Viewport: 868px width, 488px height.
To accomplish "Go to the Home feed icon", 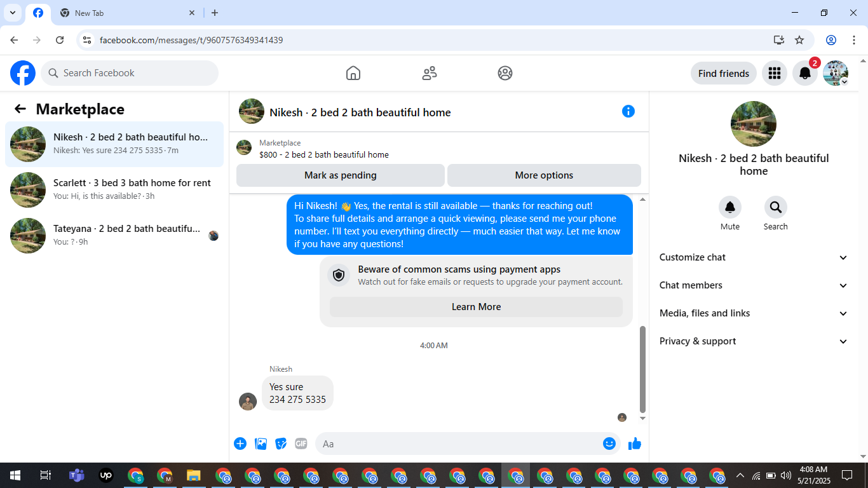I will click(353, 73).
